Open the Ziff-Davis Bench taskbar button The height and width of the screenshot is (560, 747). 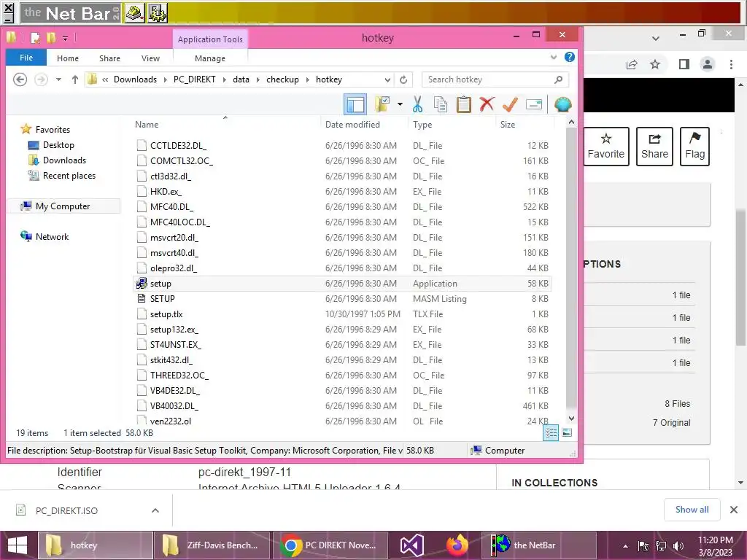click(212, 545)
